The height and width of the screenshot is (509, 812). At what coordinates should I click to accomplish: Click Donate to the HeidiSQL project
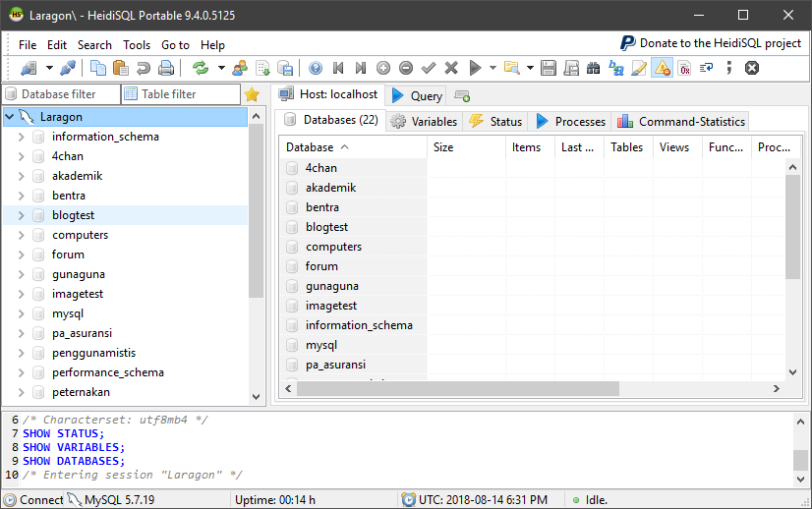[711, 43]
